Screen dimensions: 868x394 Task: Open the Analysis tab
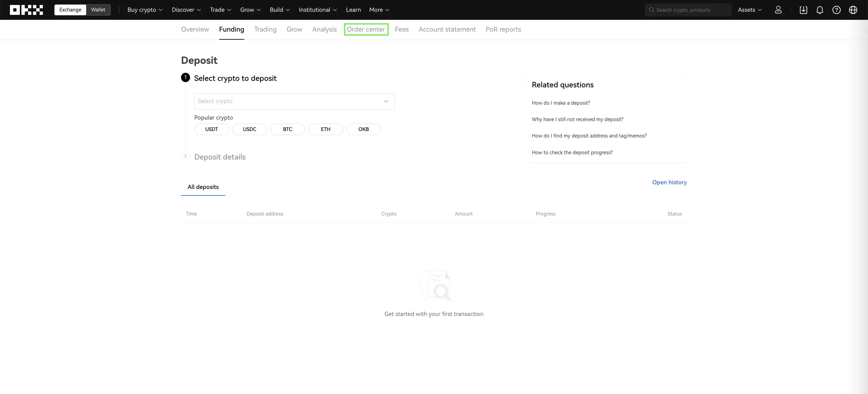[x=324, y=29]
